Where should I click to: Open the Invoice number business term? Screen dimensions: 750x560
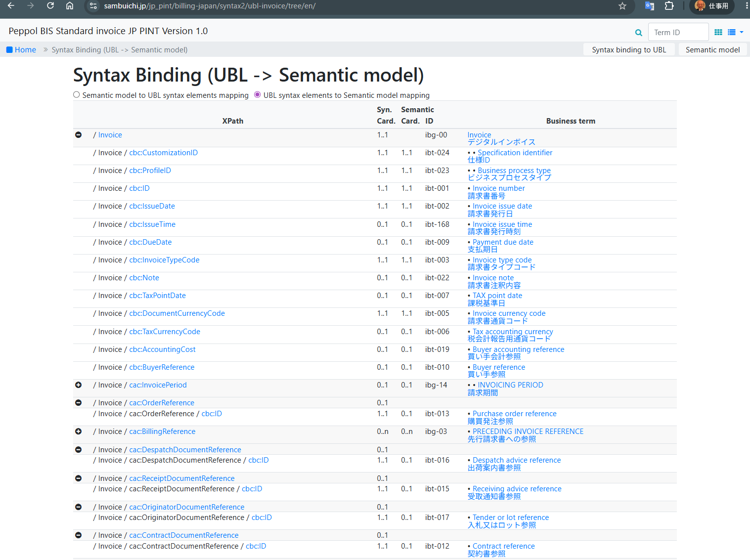click(x=499, y=188)
